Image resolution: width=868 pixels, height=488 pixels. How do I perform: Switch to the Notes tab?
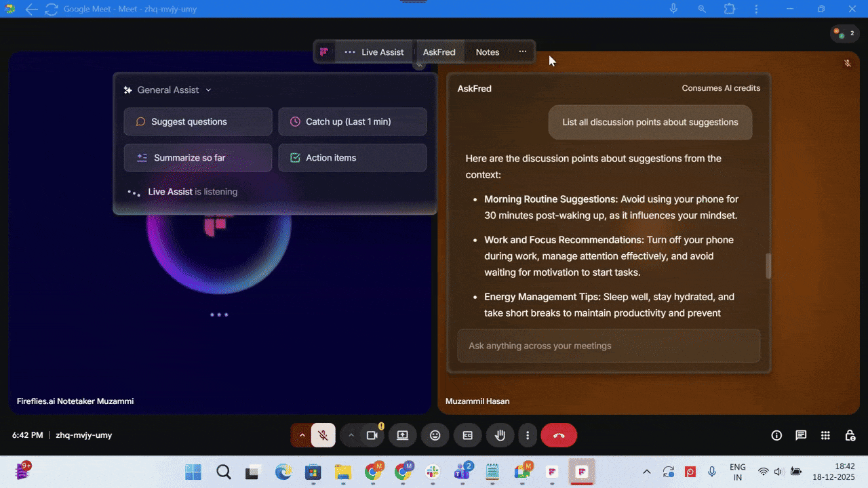click(487, 52)
